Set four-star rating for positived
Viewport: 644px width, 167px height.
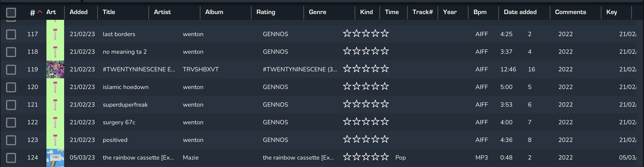click(375, 139)
